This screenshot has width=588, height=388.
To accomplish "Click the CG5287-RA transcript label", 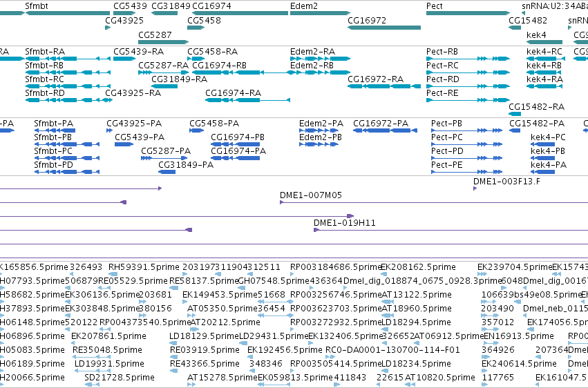I will click(x=164, y=65).
